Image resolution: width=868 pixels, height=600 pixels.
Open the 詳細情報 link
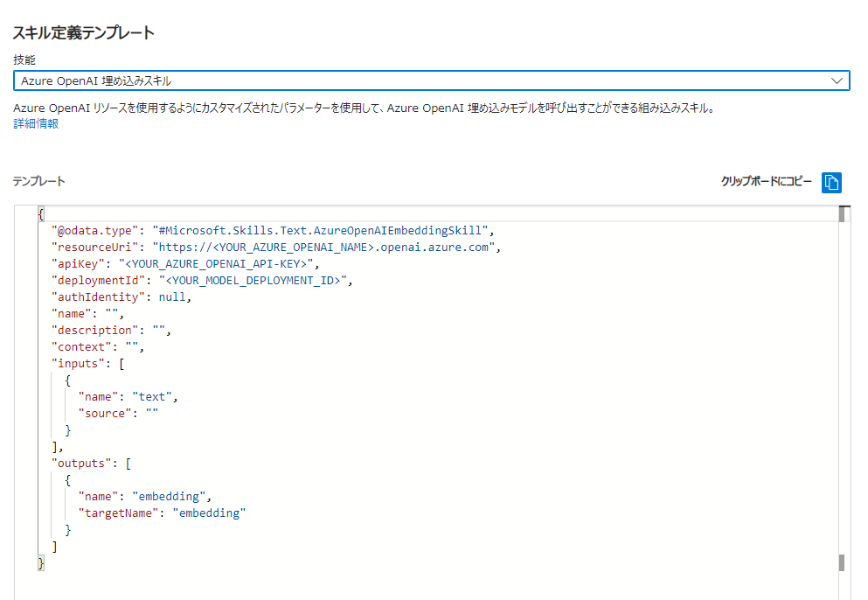(36, 123)
